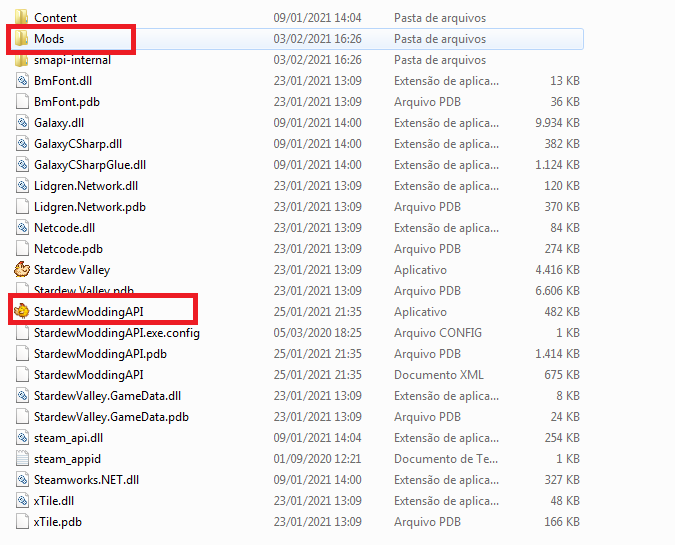
Task: Select the folder name smapi-internal
Action: point(72,60)
